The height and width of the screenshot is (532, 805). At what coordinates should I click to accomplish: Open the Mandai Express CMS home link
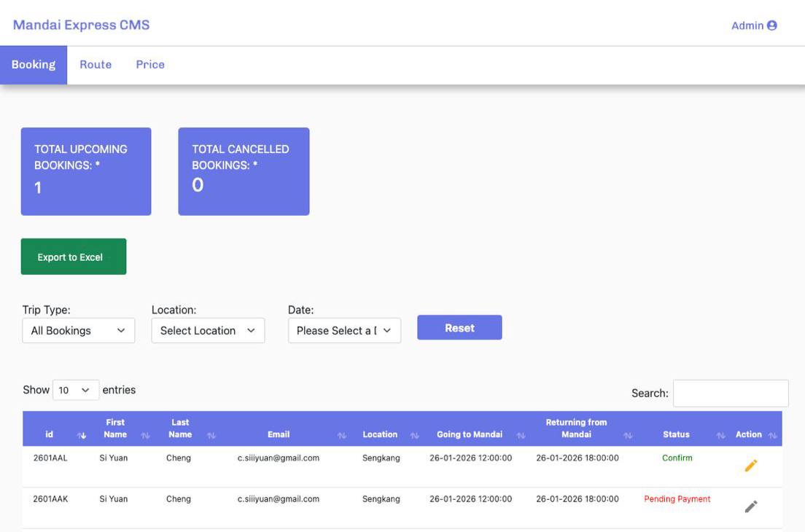pos(81,25)
